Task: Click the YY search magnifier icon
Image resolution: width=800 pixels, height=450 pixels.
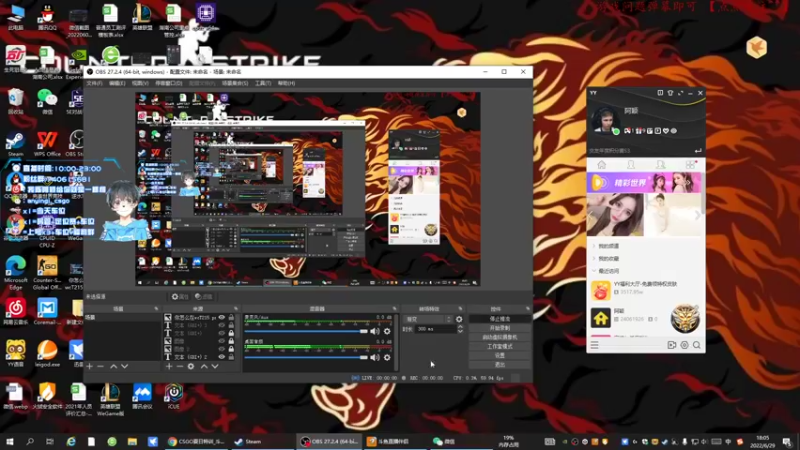Action: click(696, 345)
